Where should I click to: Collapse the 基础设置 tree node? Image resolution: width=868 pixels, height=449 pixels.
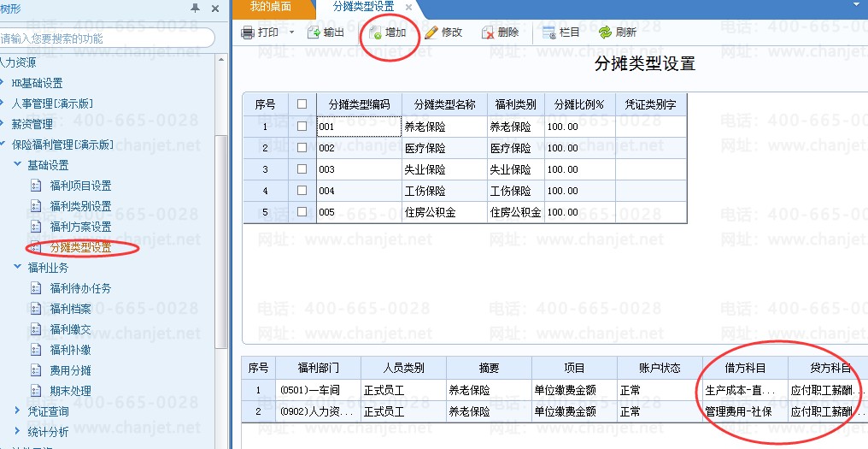pyautogui.click(x=17, y=164)
